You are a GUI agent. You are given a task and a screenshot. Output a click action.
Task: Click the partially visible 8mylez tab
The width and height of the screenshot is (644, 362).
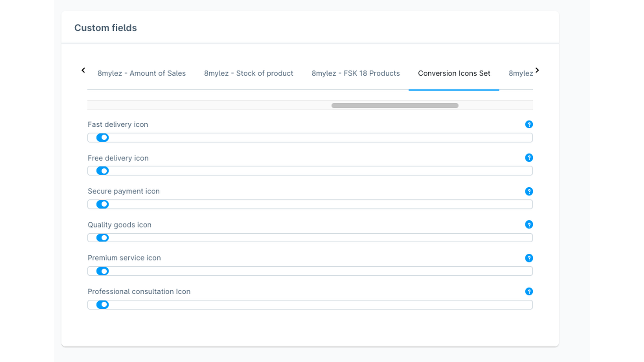coord(520,73)
